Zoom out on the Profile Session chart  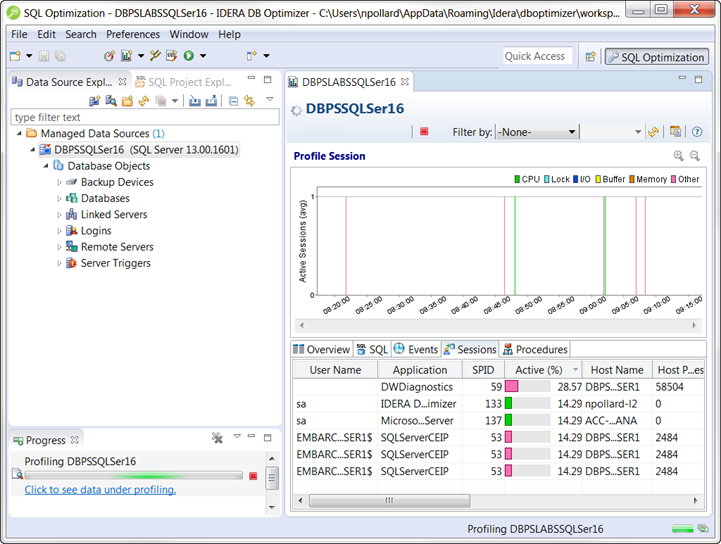(x=694, y=156)
